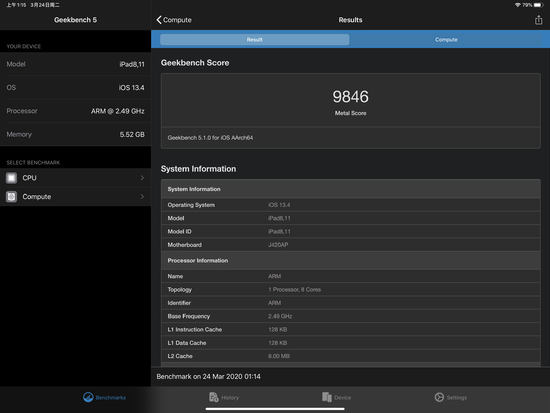The image size is (550, 413).
Task: Tap Benchmark on 24 Mar 2020 01:14
Action: 208,377
